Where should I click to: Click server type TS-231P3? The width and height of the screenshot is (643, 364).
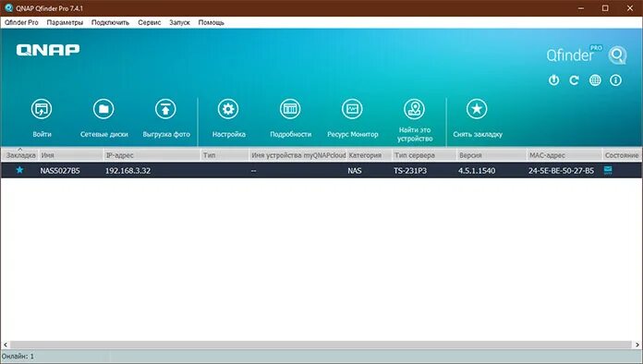click(x=410, y=171)
